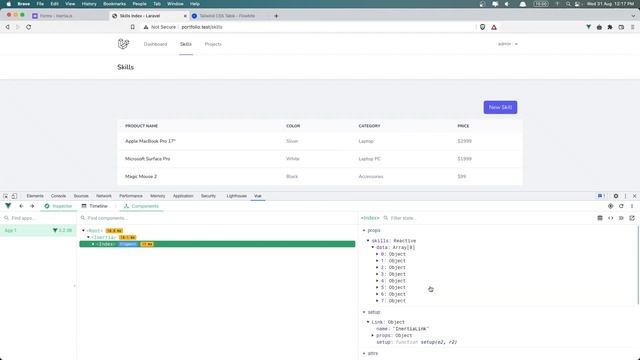640x360 pixels.
Task: Collapse the props section
Action: 364,231
